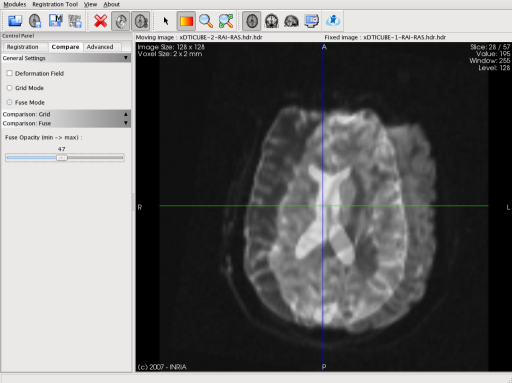Click the Fuse Opacity slider handle
The height and width of the screenshot is (383, 512).
coord(62,158)
